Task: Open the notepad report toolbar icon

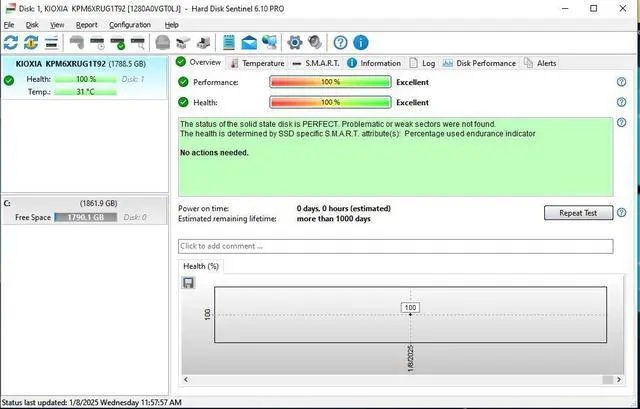Action: coord(229,42)
